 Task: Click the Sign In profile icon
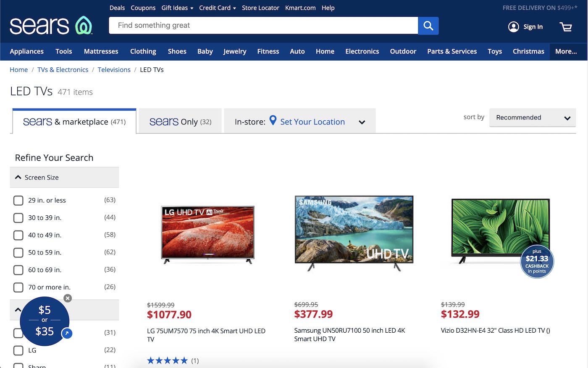[513, 27]
